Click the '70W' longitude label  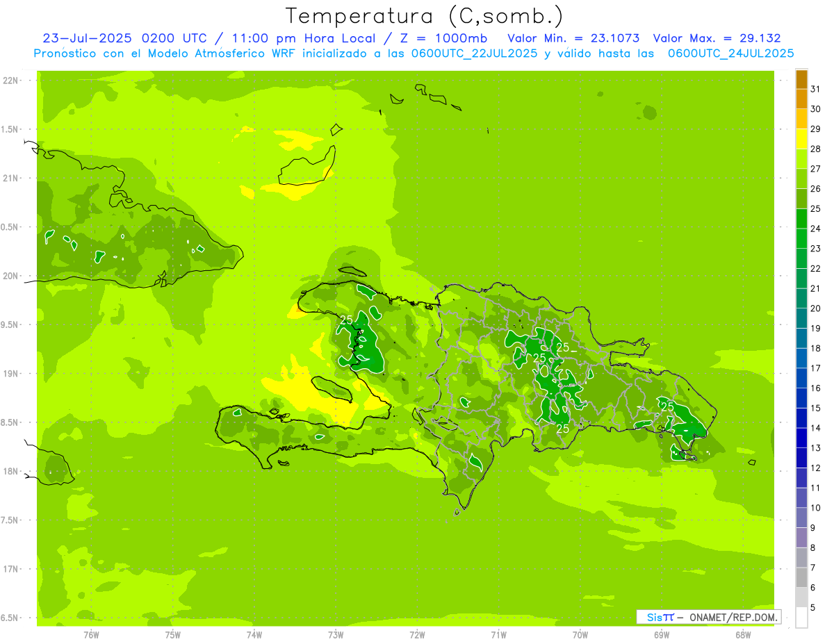tap(580, 634)
